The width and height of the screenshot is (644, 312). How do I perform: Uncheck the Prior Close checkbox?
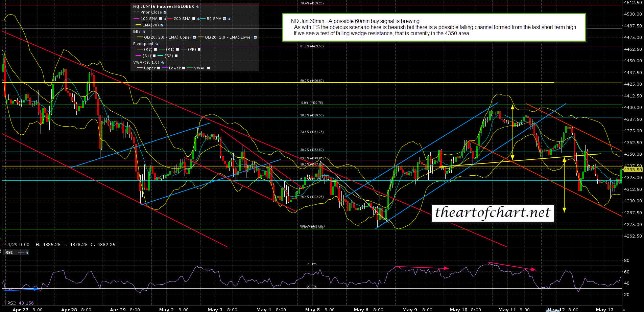coord(165,13)
